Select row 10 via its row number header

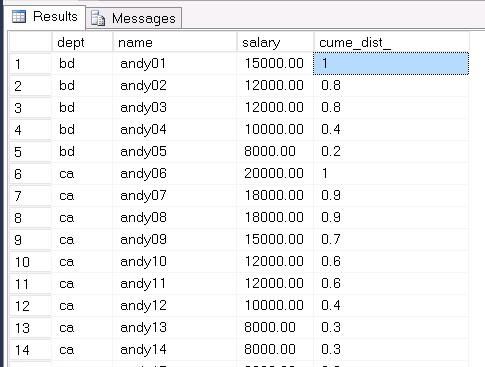30,262
